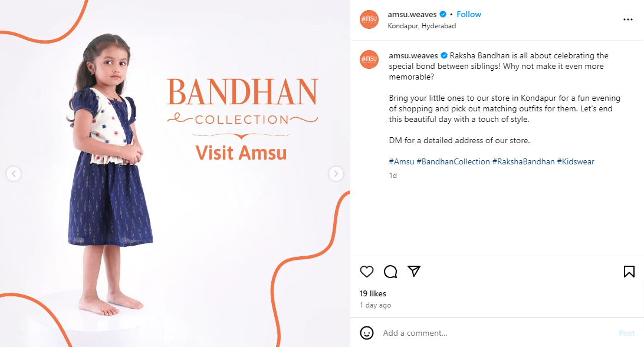Screen dimensions: 644x347
Task: Open comments using speech bubble icon
Action: [x=390, y=272]
